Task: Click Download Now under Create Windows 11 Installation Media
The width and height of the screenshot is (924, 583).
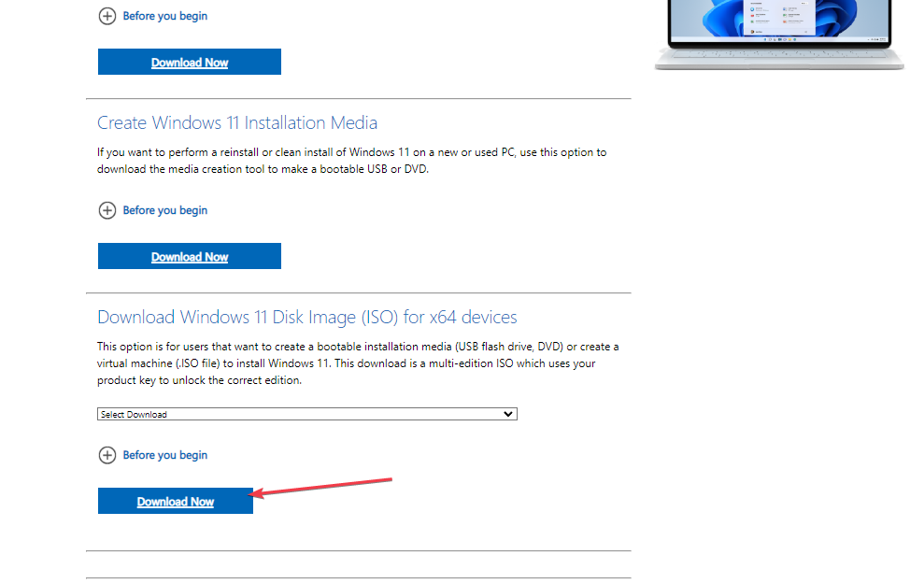Action: (x=189, y=256)
